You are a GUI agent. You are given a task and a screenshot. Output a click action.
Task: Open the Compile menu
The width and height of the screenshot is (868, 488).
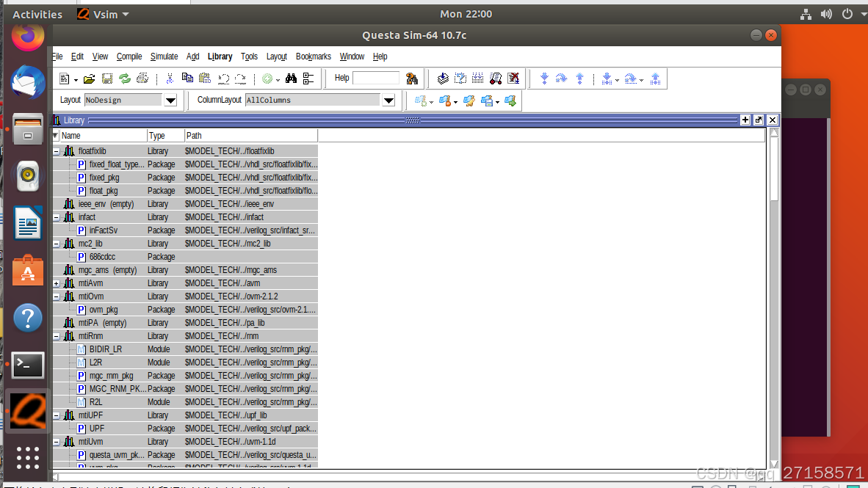click(129, 57)
